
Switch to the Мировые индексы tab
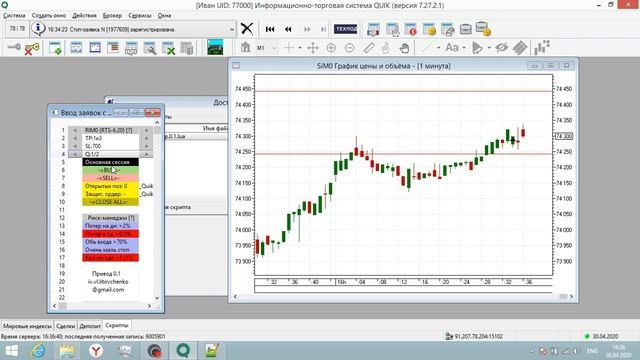pos(27,326)
